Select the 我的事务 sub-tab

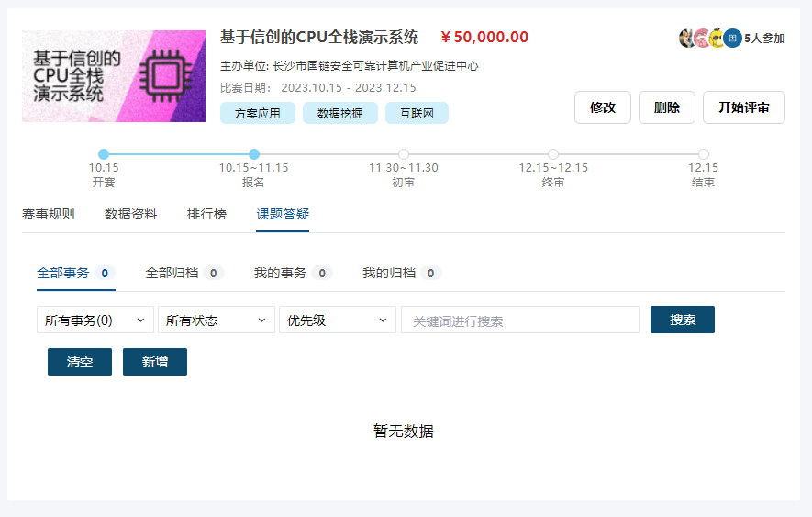click(292, 273)
